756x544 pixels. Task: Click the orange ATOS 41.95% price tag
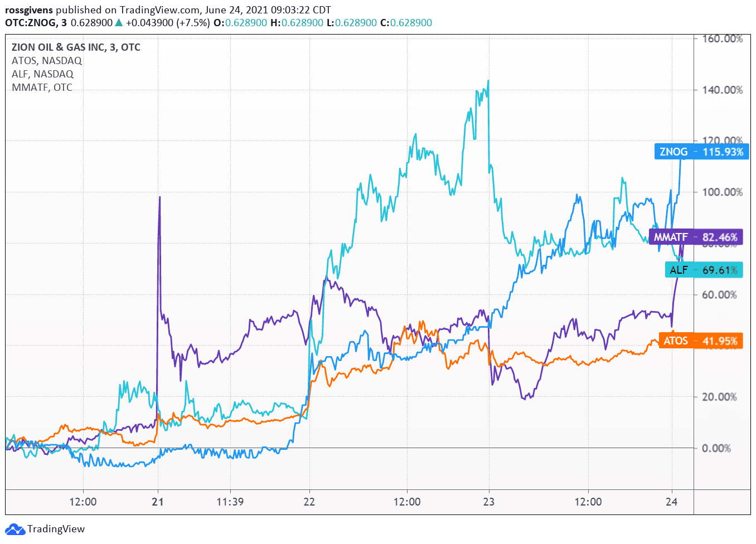[700, 341]
